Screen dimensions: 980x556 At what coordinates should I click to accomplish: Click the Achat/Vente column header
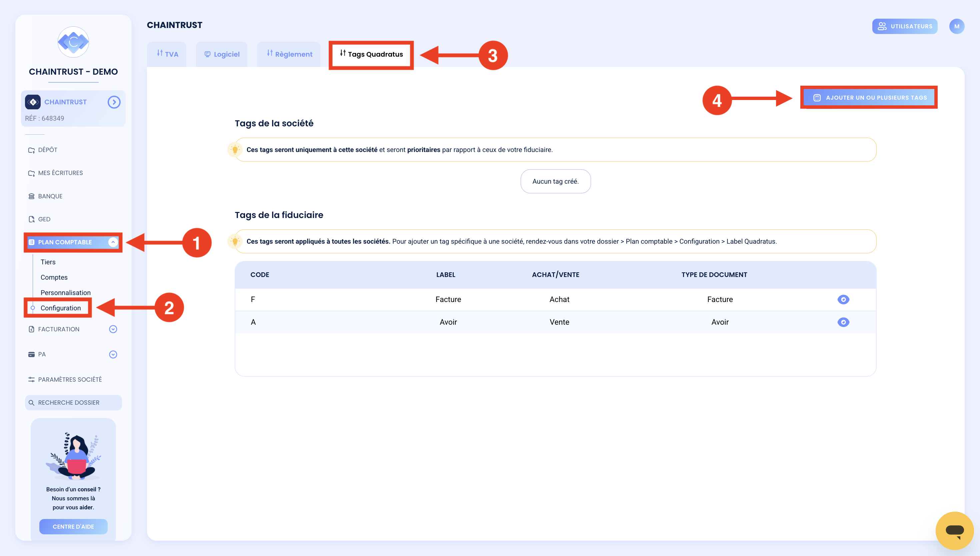(x=555, y=275)
